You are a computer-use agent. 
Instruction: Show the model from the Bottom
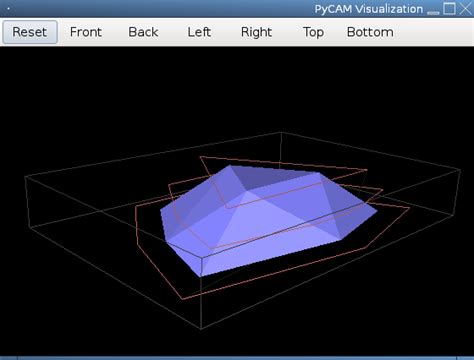(370, 32)
